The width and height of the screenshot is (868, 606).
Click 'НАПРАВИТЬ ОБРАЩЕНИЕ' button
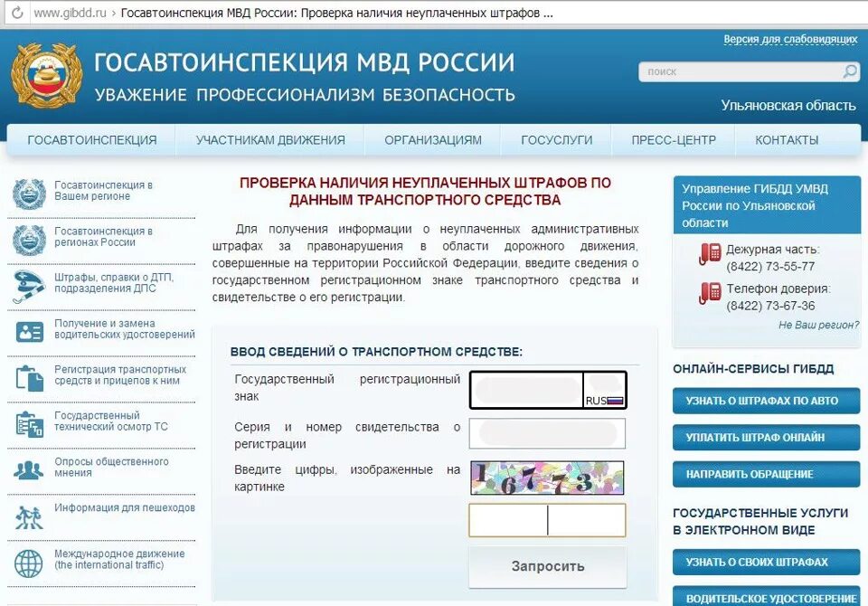click(766, 474)
